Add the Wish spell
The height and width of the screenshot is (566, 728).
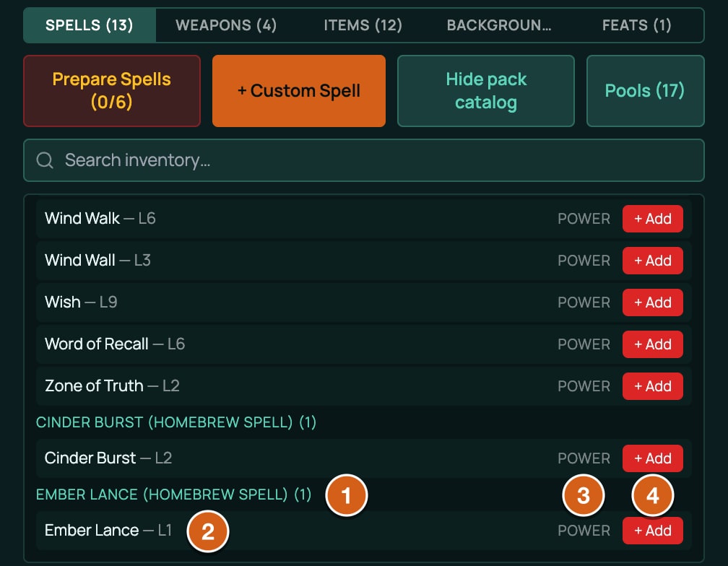tap(653, 302)
